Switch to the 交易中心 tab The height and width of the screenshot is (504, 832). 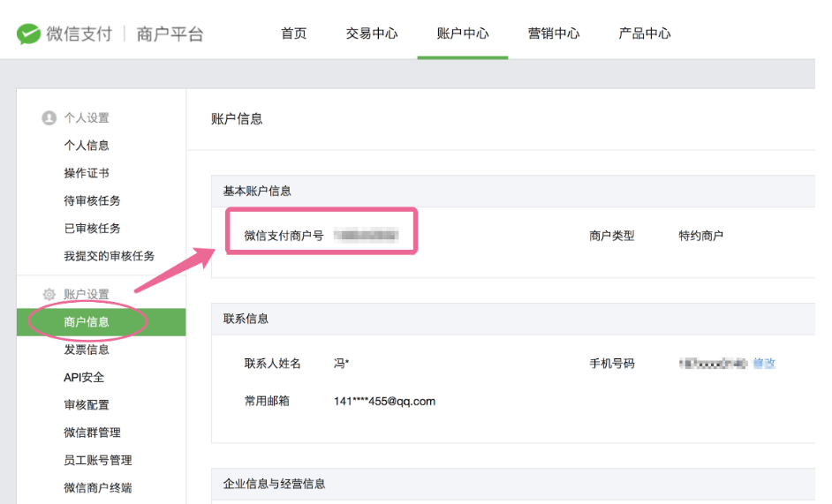coord(372,34)
